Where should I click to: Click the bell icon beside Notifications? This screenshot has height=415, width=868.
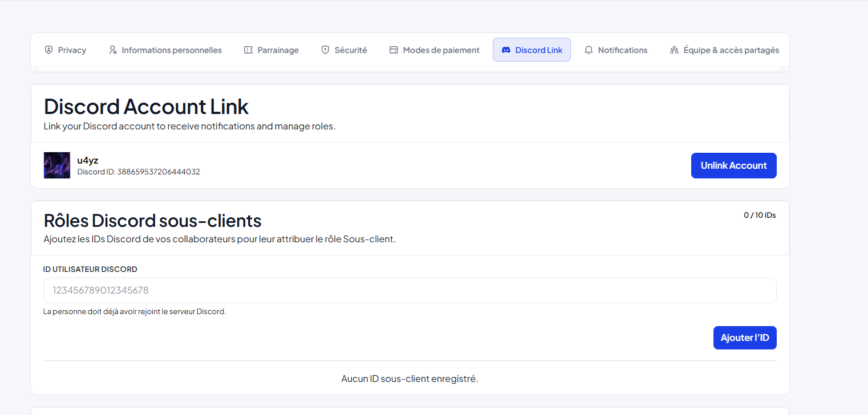pos(589,50)
